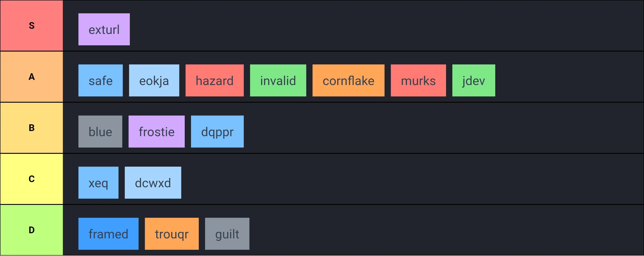Select the xeq tile
Screen dimensions: 644x256
pyautogui.click(x=98, y=183)
